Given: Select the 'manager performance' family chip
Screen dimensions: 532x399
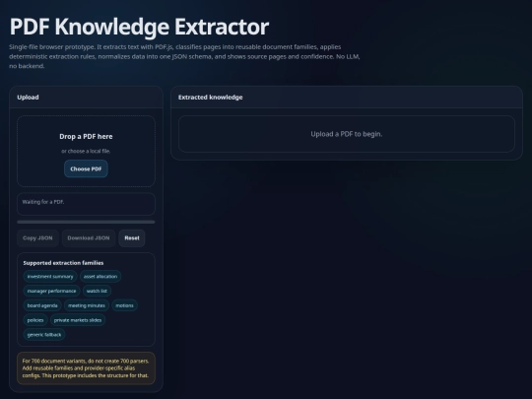Looking at the screenshot, I should coord(51,291).
